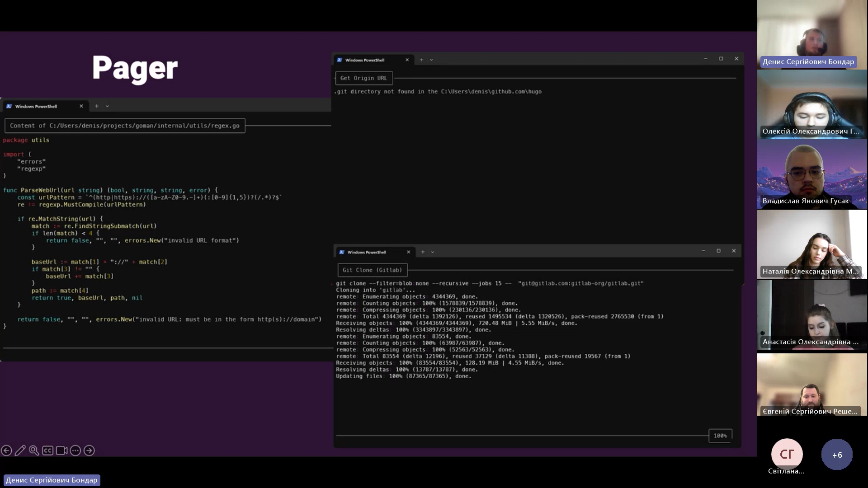Open tab dropdown in Git Clone terminal
Viewport: 868px width, 488px height.
click(433, 252)
